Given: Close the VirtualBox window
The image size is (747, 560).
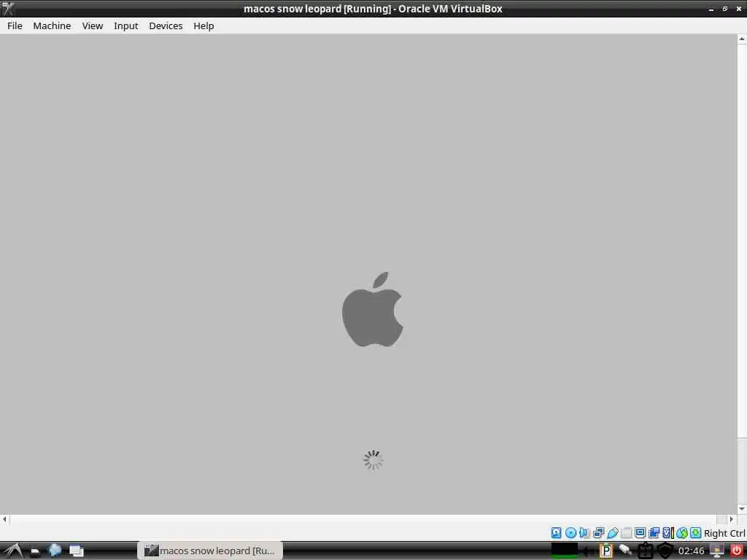Looking at the screenshot, I should click(739, 9).
